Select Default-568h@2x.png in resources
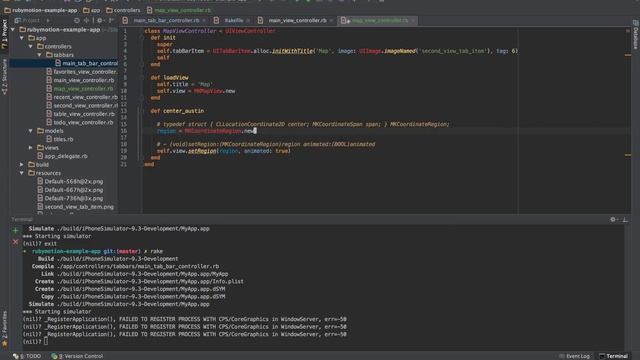640x360 pixels. (70, 182)
